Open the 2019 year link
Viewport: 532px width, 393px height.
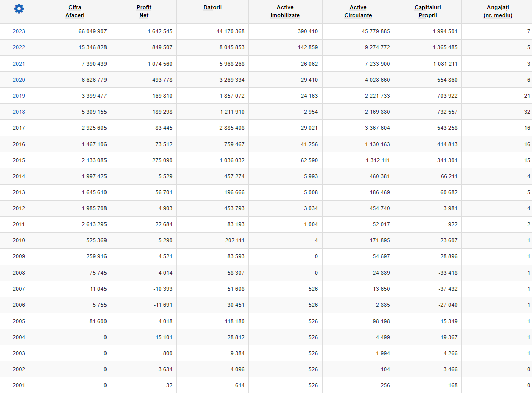tap(19, 96)
